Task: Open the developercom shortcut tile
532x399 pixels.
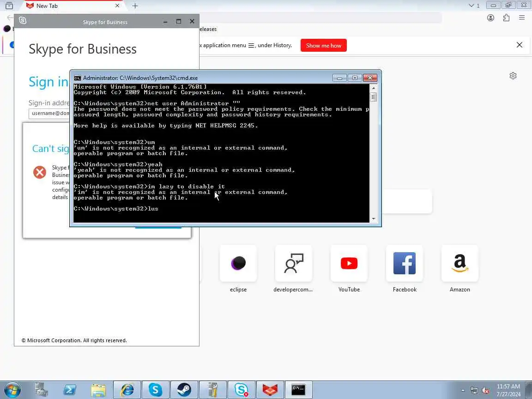Action: point(294,263)
